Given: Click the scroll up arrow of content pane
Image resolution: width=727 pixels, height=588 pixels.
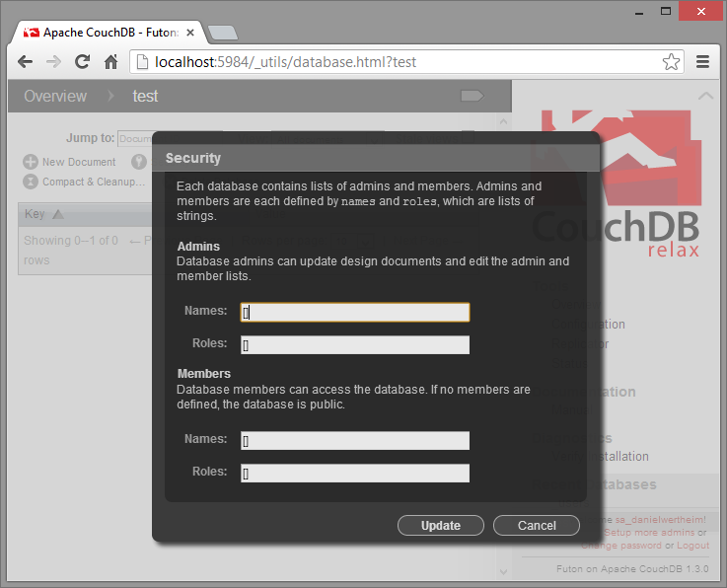Looking at the screenshot, I should (x=503, y=122).
